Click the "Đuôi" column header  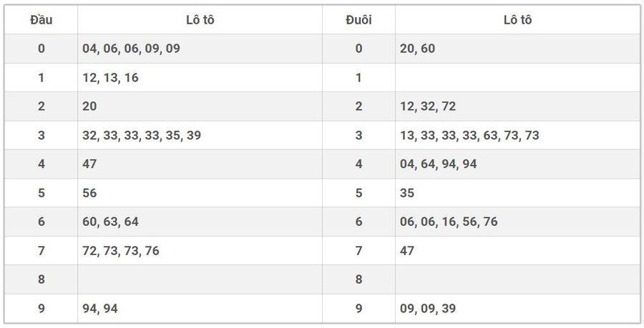358,20
